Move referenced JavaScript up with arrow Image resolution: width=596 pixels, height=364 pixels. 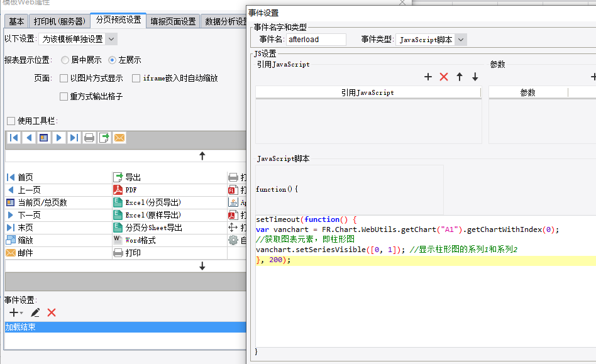[x=460, y=77]
